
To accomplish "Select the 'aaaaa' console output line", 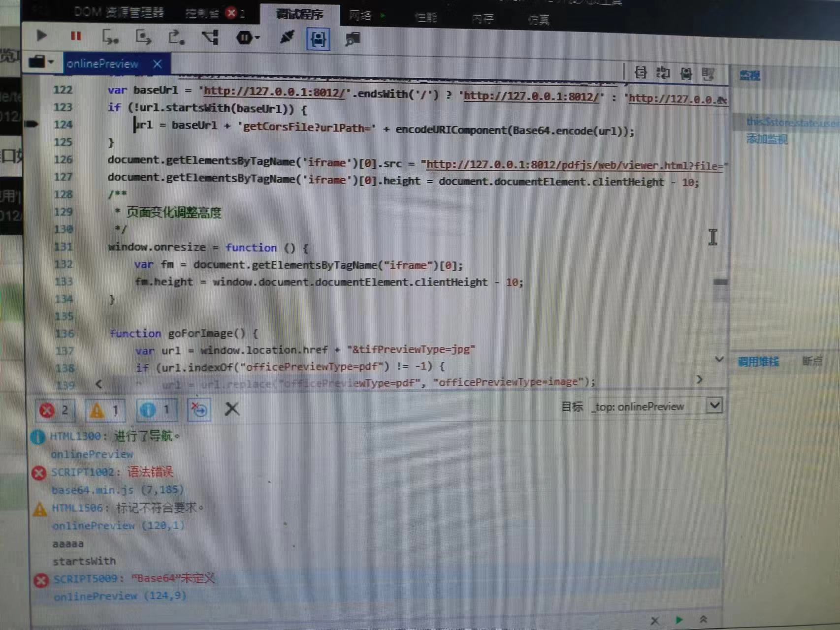I will pyautogui.click(x=68, y=543).
